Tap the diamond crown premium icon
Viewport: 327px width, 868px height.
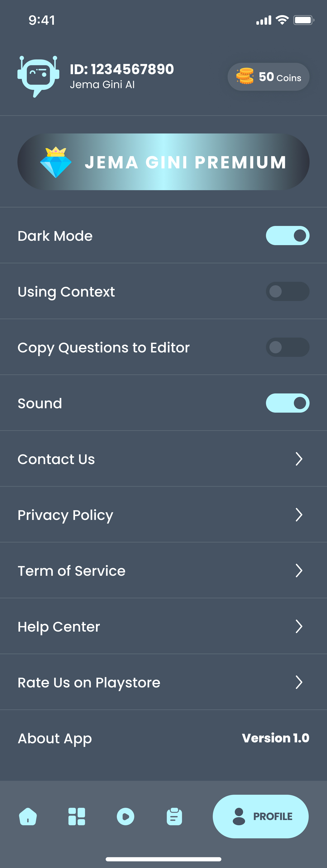pyautogui.click(x=56, y=162)
